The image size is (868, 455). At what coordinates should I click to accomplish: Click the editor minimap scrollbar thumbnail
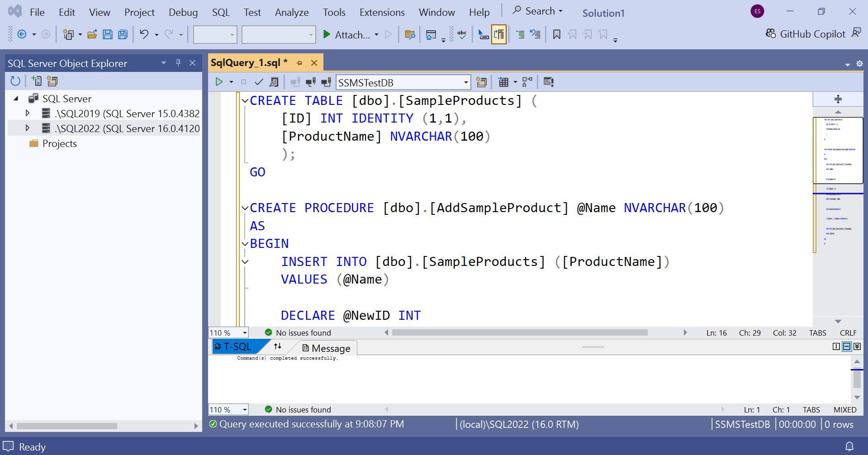pyautogui.click(x=838, y=149)
